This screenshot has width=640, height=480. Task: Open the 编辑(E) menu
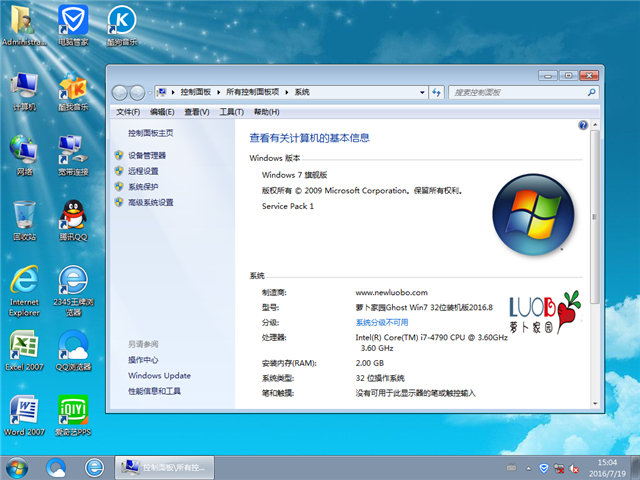(162, 112)
